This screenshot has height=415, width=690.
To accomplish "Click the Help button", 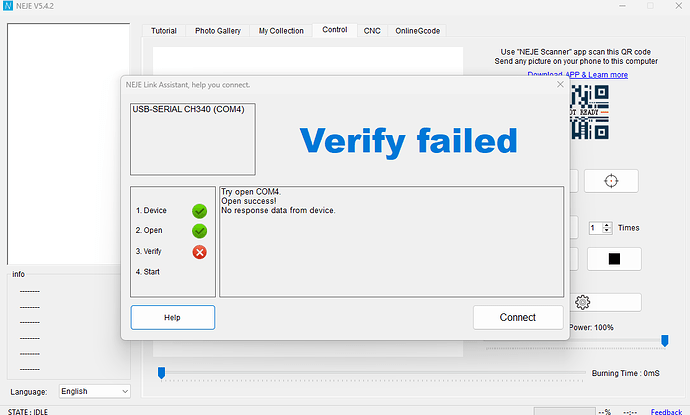I will (172, 317).
